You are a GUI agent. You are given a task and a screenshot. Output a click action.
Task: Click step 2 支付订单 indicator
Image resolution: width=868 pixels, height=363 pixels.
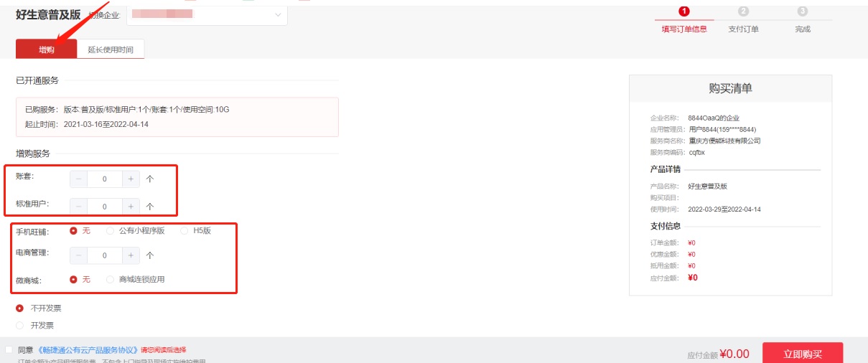pos(743,19)
